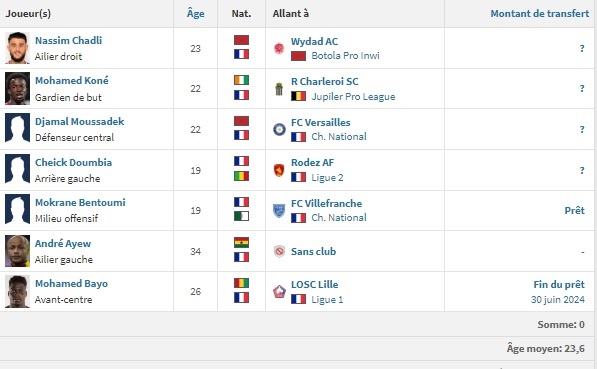Open the Prêt transfer detail for Bentoumi

pos(575,211)
